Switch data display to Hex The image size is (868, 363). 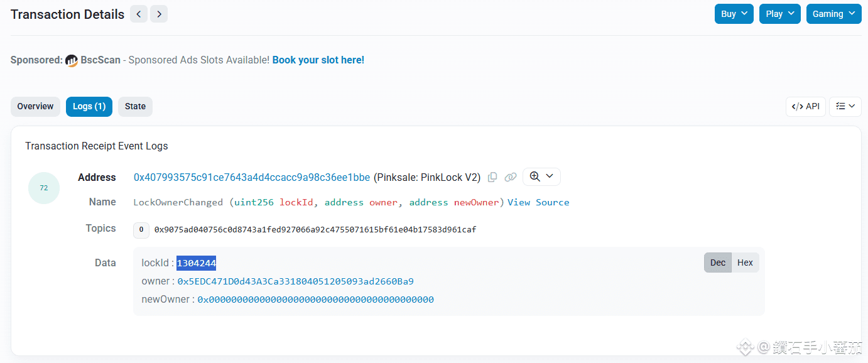pos(745,263)
